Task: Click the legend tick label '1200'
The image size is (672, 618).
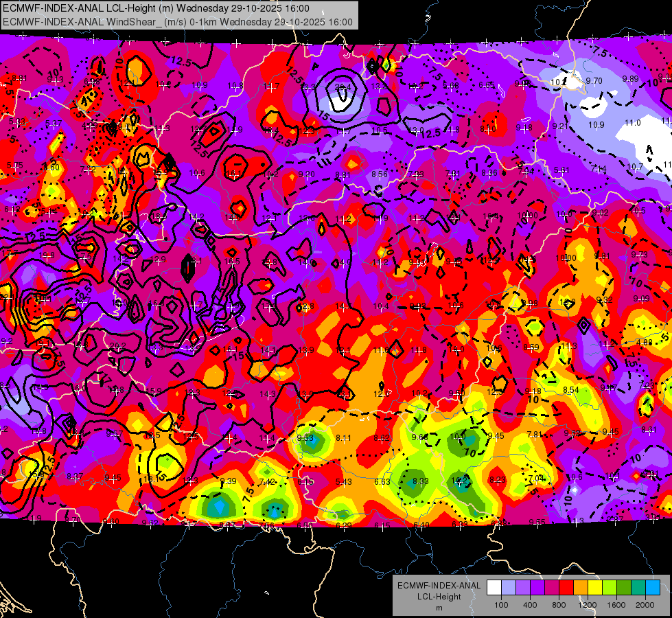Action: click(x=587, y=605)
